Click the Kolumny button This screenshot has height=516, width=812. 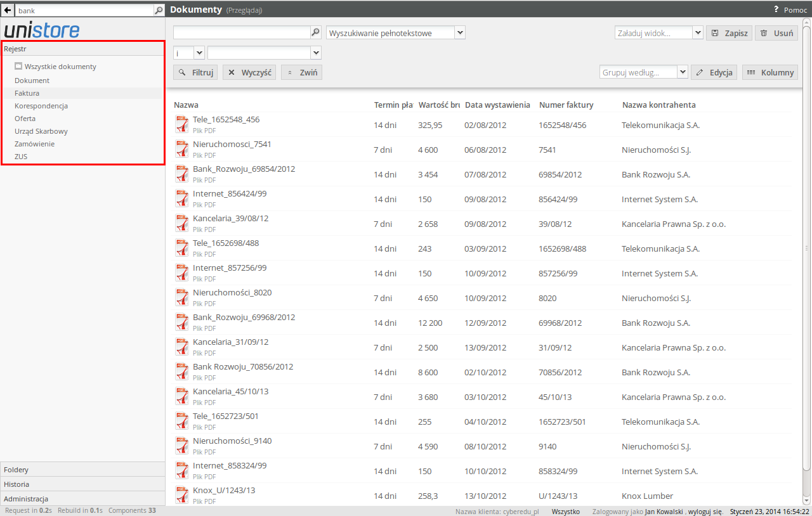[770, 72]
